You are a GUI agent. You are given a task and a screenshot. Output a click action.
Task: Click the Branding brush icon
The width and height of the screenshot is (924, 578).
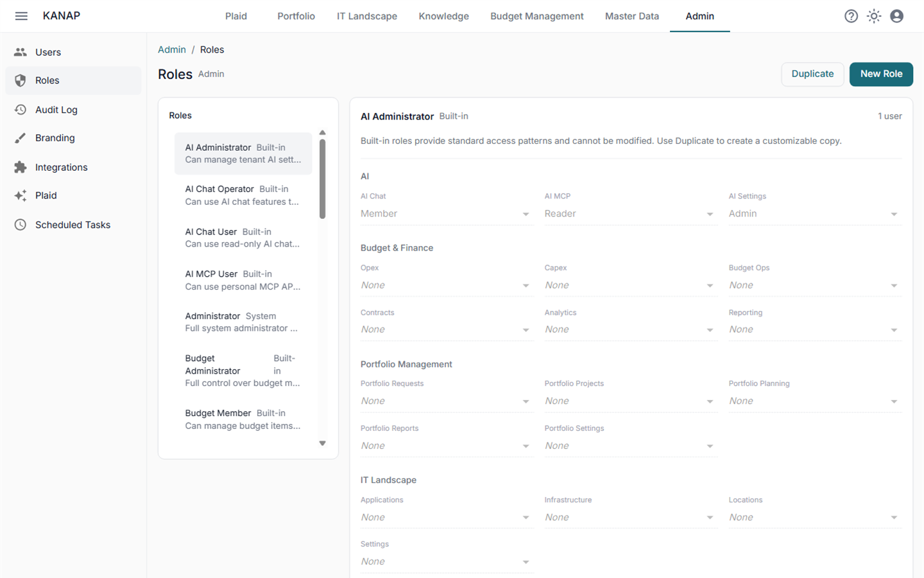click(x=21, y=138)
